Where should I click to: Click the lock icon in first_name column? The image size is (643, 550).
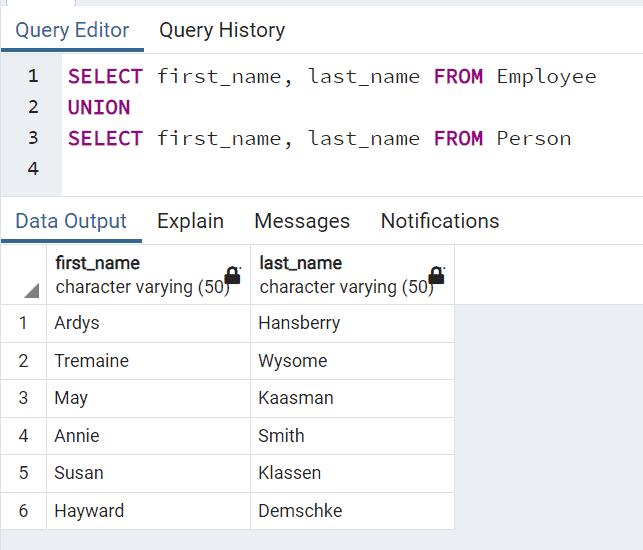233,275
